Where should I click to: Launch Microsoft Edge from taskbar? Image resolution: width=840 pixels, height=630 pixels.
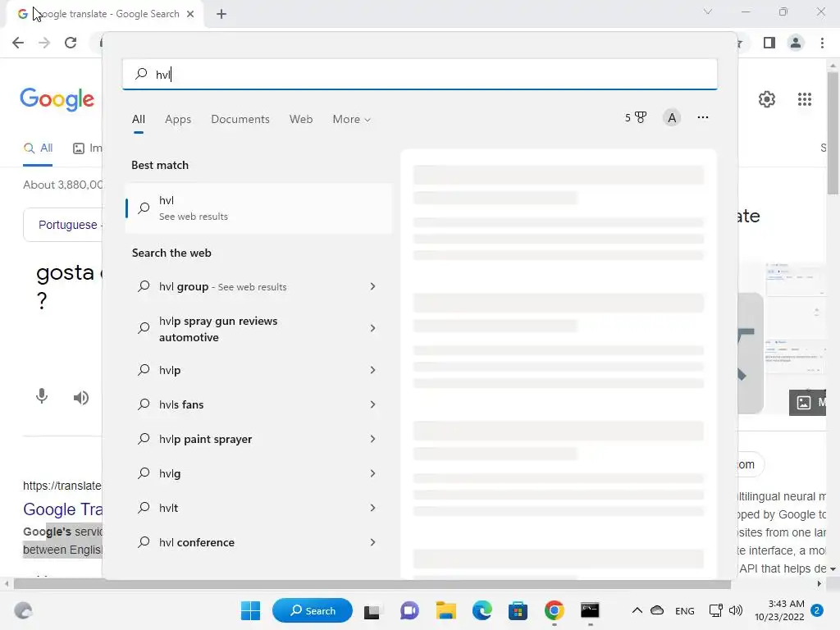[x=482, y=610]
